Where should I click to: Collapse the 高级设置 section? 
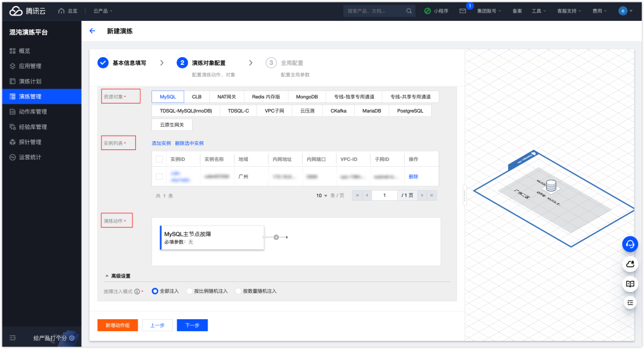pos(118,276)
